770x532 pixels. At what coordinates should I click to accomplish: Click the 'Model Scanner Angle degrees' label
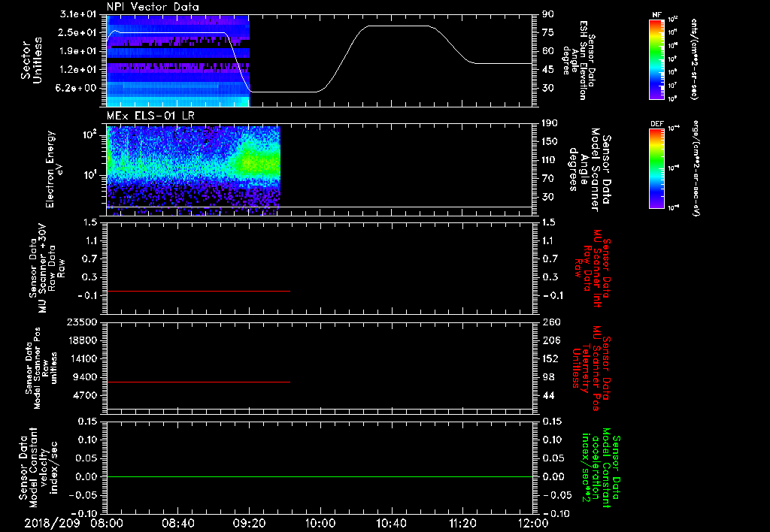click(x=590, y=170)
